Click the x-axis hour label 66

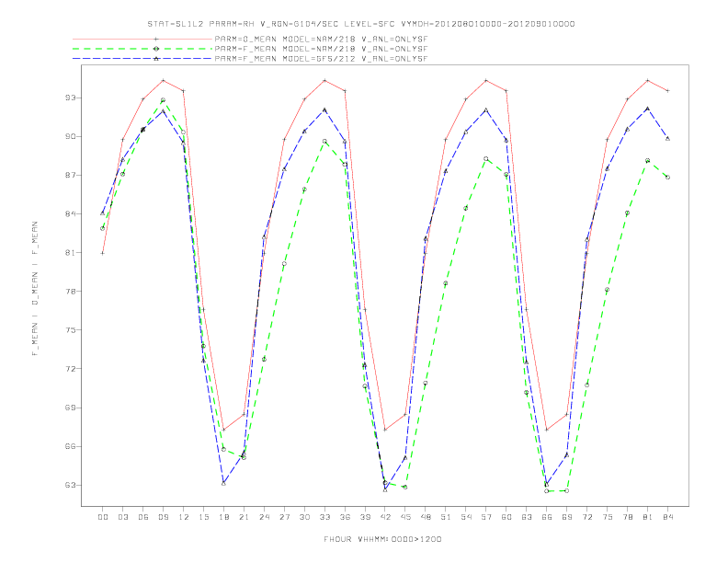pos(547,517)
